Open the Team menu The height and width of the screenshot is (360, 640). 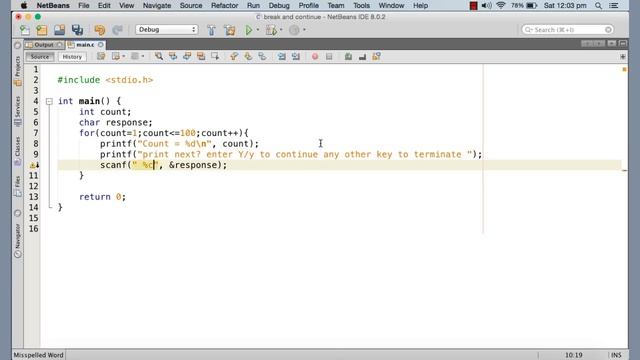click(336, 6)
